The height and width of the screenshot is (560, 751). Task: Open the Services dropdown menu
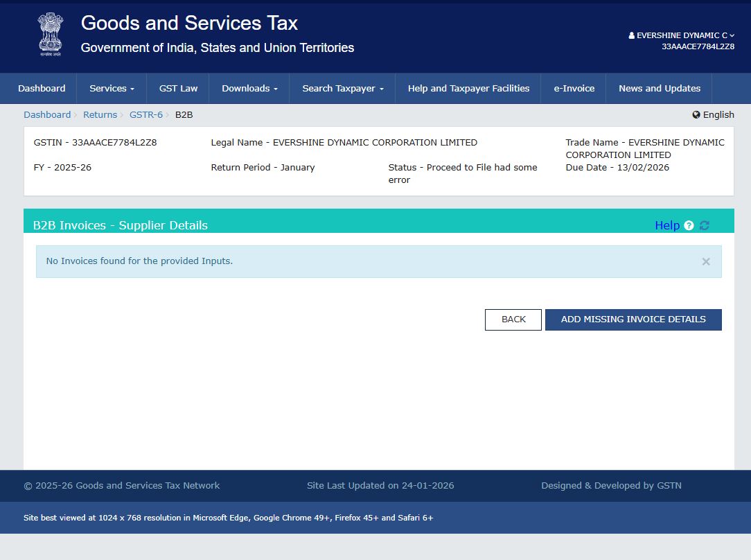point(112,89)
